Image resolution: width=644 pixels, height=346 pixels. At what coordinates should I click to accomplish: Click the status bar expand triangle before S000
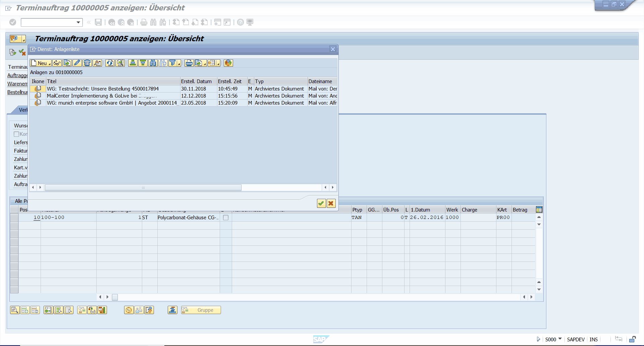click(x=538, y=339)
